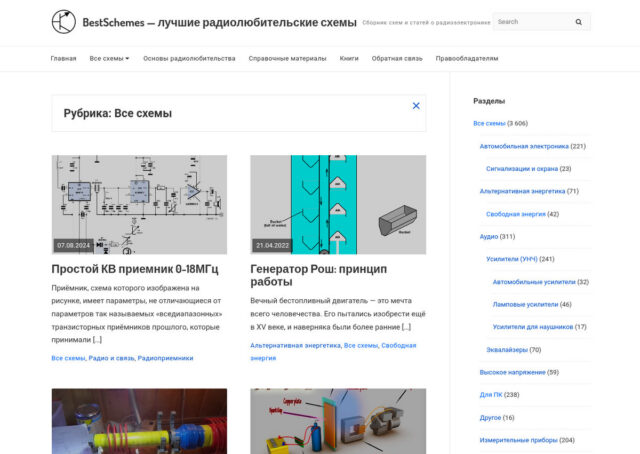640x454 pixels.
Task: Open sidebar Автомобильная электроника category
Action: 524,146
